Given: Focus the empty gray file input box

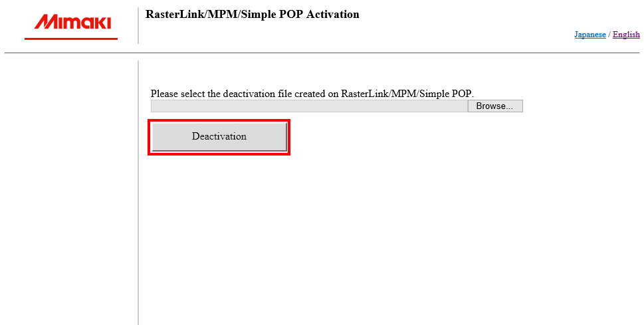Looking at the screenshot, I should [x=309, y=106].
